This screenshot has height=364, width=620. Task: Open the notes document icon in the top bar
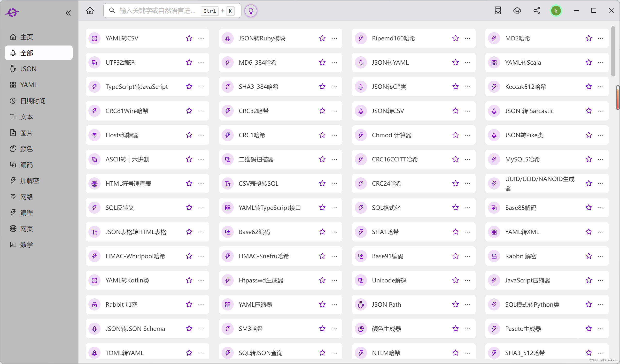pyautogui.click(x=498, y=11)
